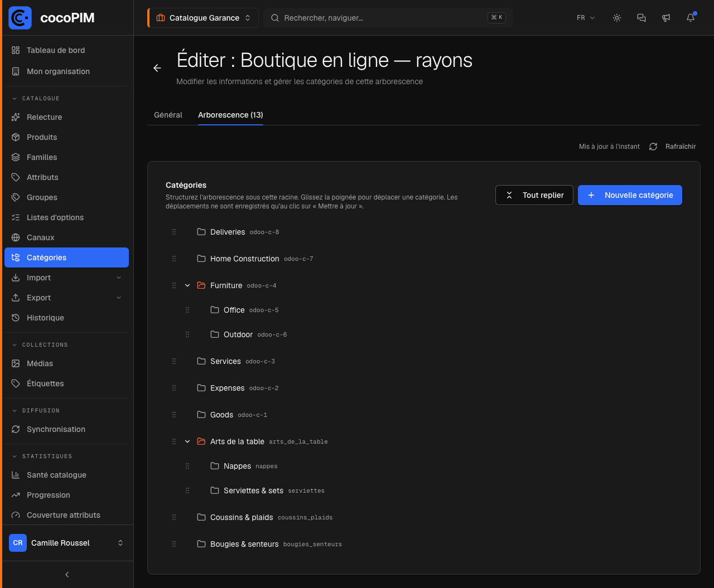
Task: Click the open folder icon of Furniture
Action: coord(201,285)
